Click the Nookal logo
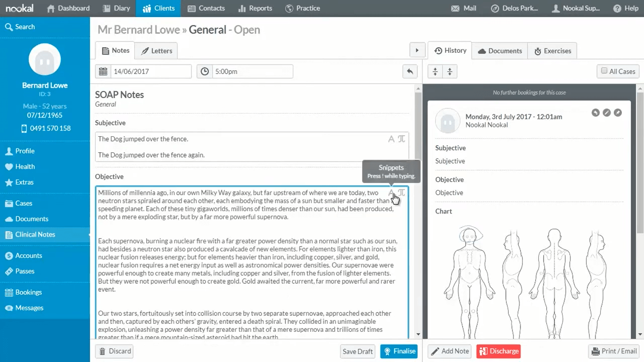Screen dimensions: 644x362 click(x=20, y=8)
